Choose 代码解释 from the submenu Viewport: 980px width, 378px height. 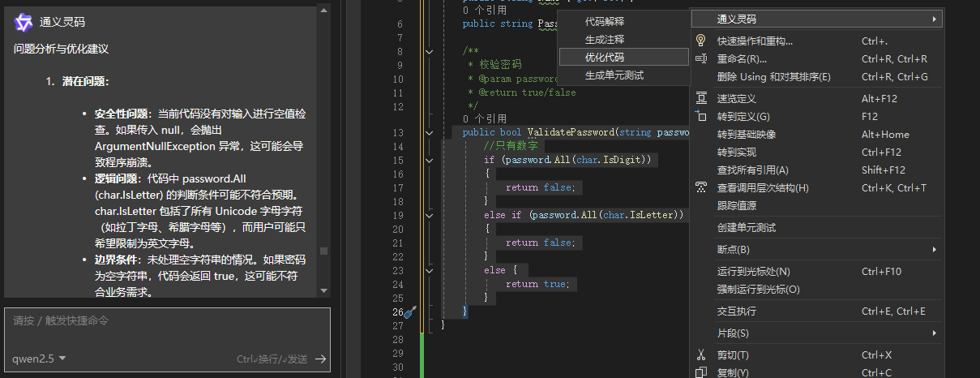[x=624, y=21]
